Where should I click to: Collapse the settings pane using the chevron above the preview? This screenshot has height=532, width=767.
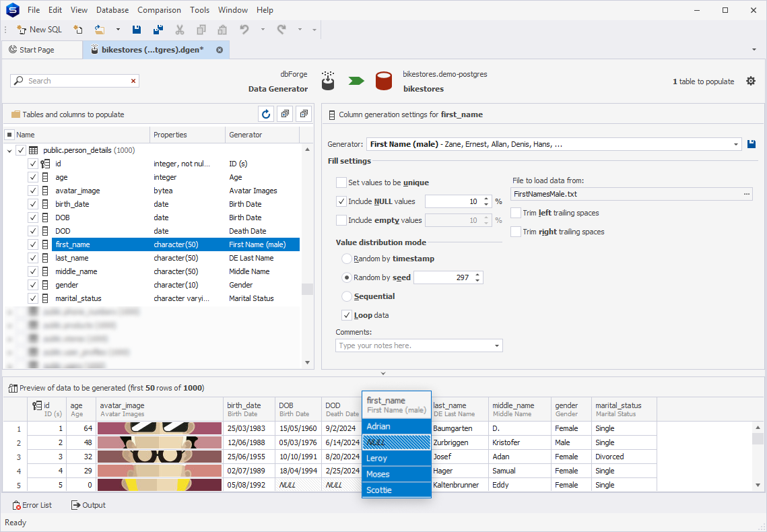[383, 374]
